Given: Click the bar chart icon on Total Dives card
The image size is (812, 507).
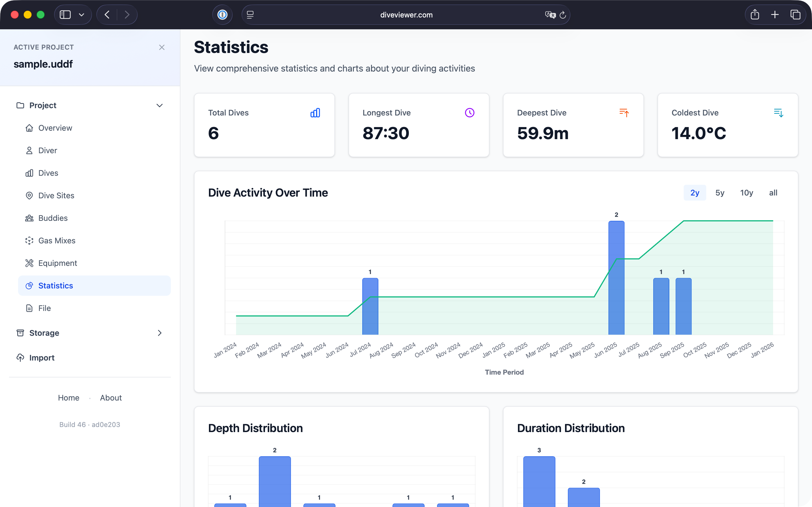Looking at the screenshot, I should pyautogui.click(x=315, y=112).
